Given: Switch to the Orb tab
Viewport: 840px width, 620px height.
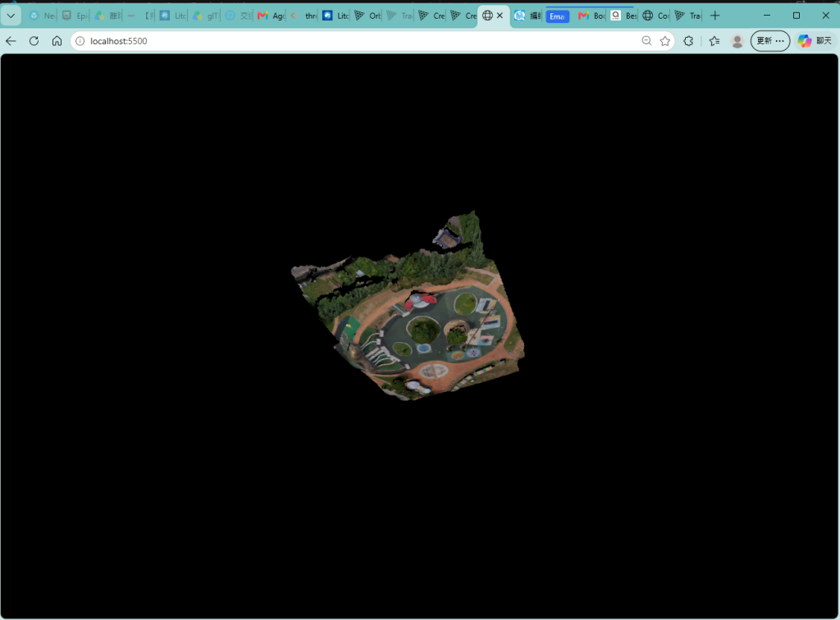Looking at the screenshot, I should [x=367, y=16].
